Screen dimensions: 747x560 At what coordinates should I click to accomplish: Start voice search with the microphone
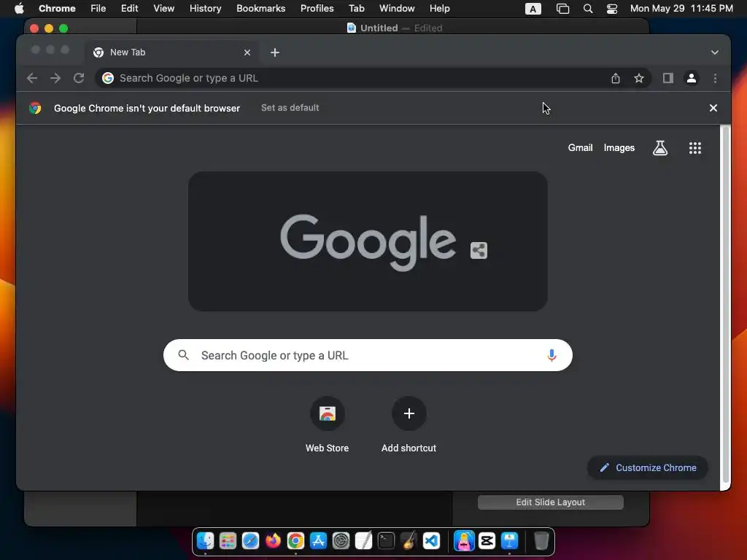pos(551,355)
